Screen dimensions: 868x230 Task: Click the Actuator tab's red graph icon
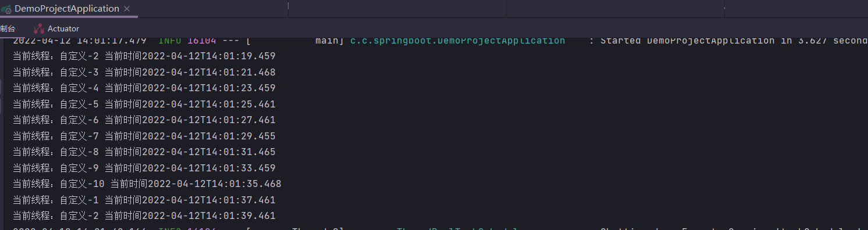[39, 28]
